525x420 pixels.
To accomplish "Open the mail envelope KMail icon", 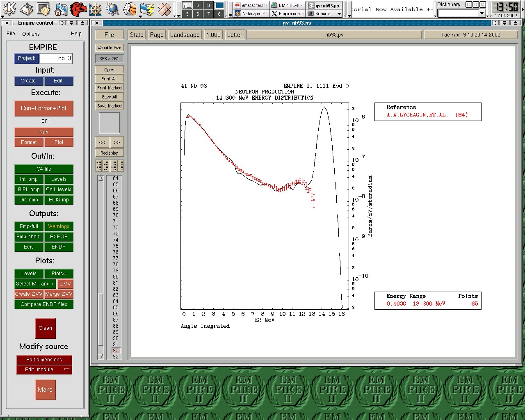I will [x=130, y=9].
